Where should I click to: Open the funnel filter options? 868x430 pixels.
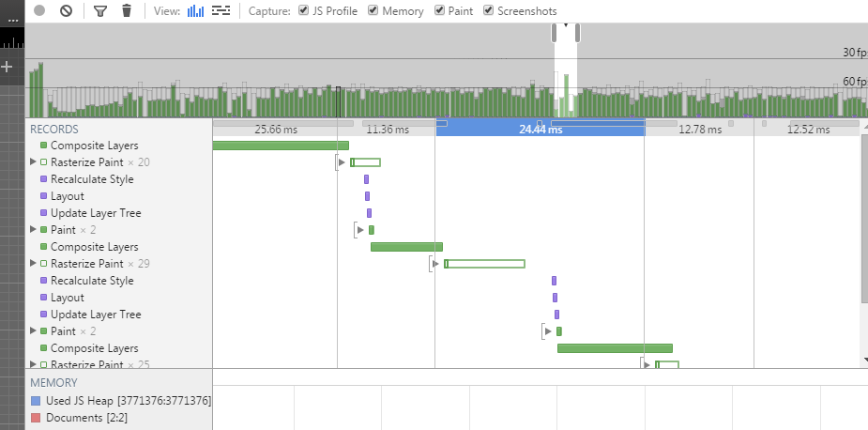(100, 10)
